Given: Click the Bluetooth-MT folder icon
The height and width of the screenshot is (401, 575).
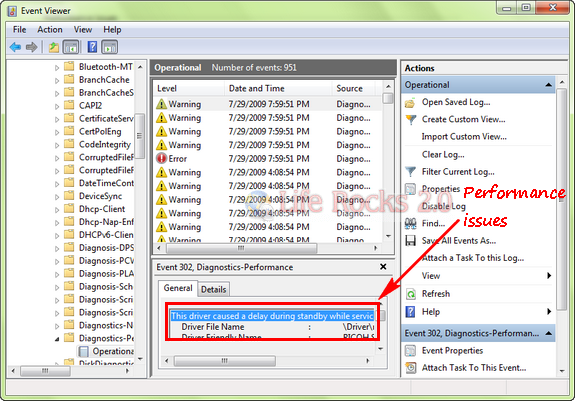Looking at the screenshot, I should pos(69,66).
